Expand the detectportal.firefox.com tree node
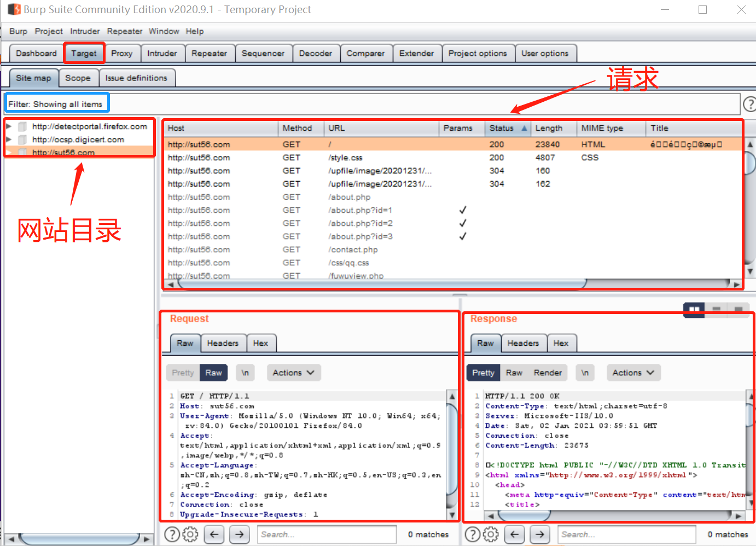The image size is (756, 546). click(9, 126)
